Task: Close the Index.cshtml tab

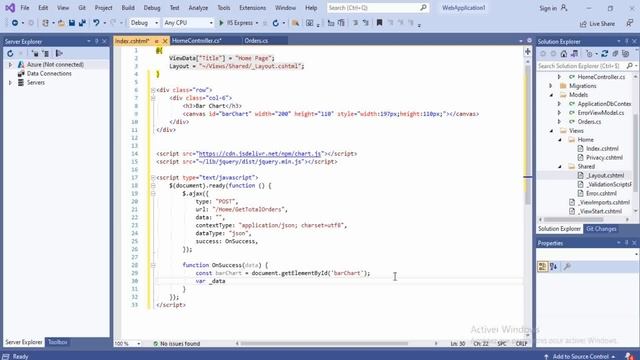Action: click(x=165, y=41)
